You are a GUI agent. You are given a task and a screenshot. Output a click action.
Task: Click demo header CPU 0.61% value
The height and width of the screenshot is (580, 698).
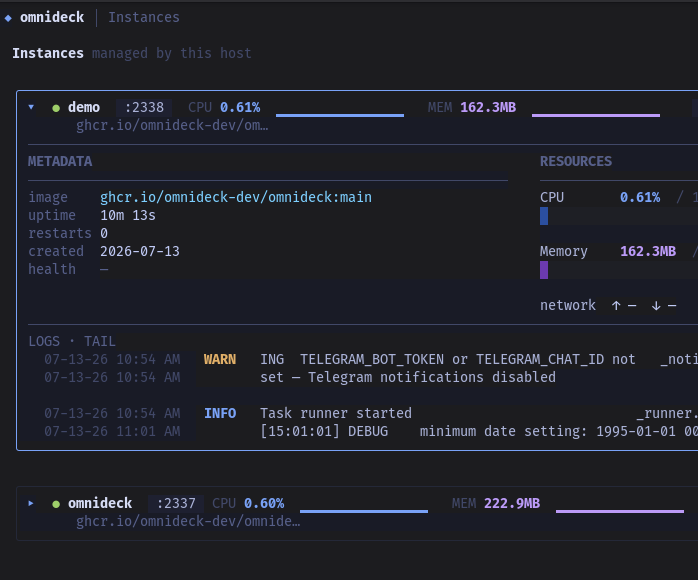tap(240, 107)
